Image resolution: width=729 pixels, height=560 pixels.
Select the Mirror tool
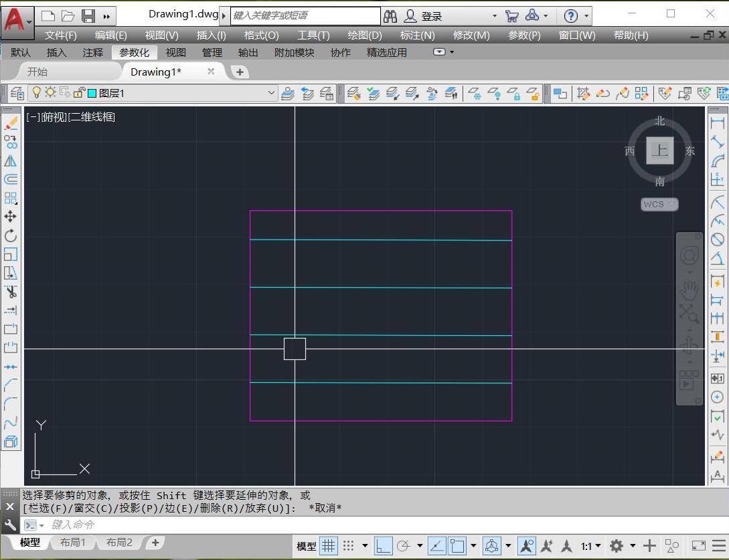click(12, 161)
